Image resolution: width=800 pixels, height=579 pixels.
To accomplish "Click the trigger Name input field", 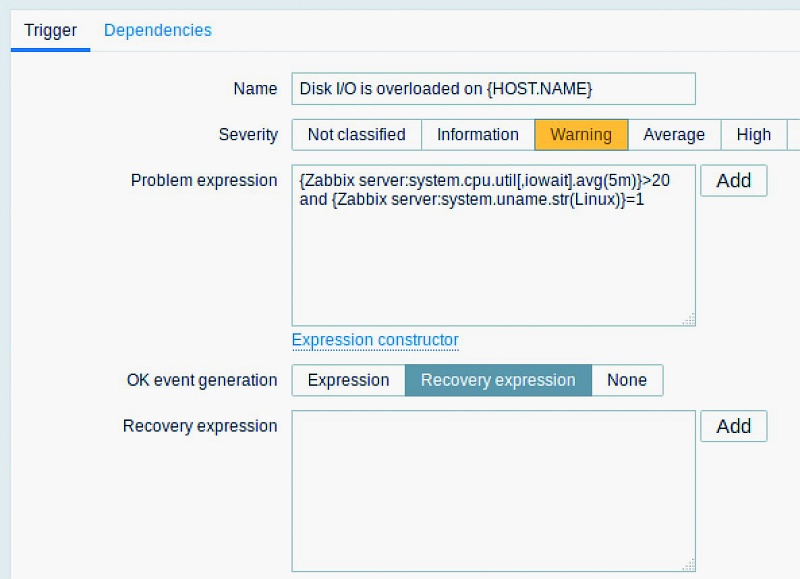I will (x=493, y=89).
